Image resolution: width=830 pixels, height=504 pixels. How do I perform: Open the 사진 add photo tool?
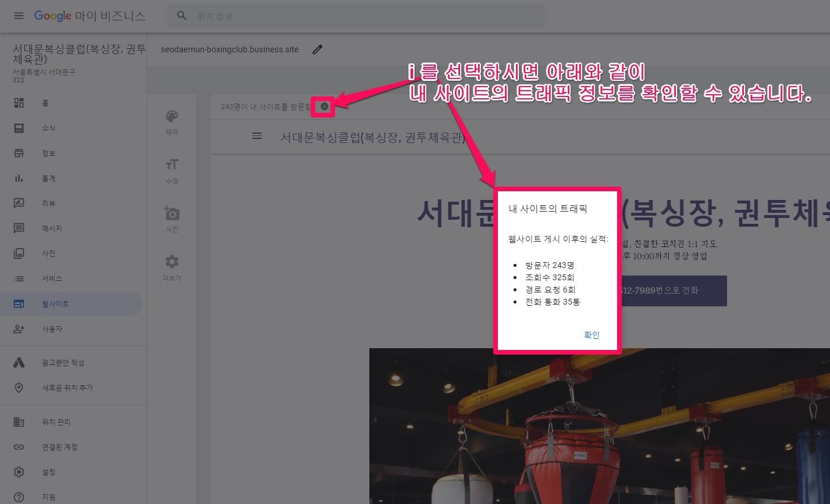[172, 219]
